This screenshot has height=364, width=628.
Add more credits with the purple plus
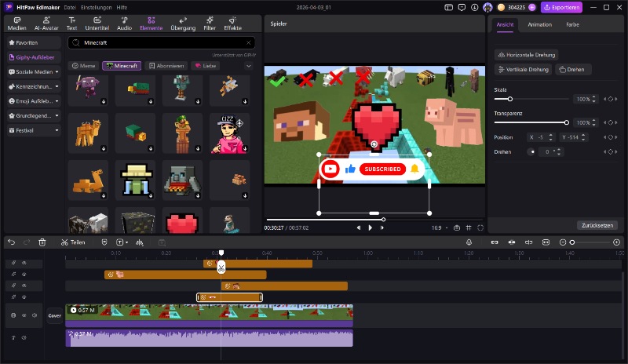pyautogui.click(x=532, y=7)
